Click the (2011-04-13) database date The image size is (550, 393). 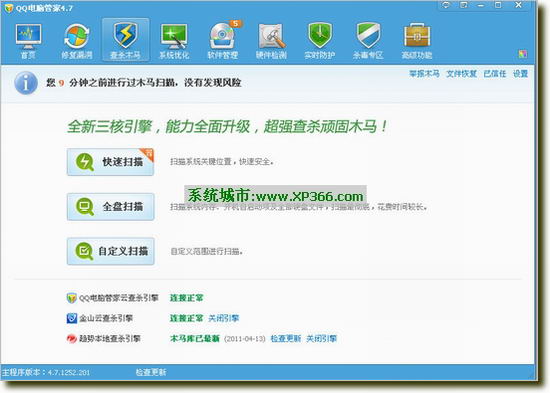pos(244,339)
